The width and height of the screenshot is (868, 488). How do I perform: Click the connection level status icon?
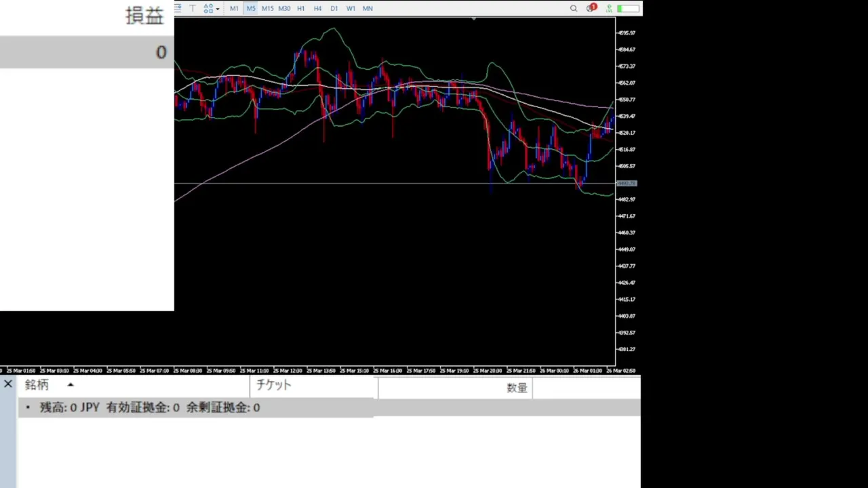610,8
